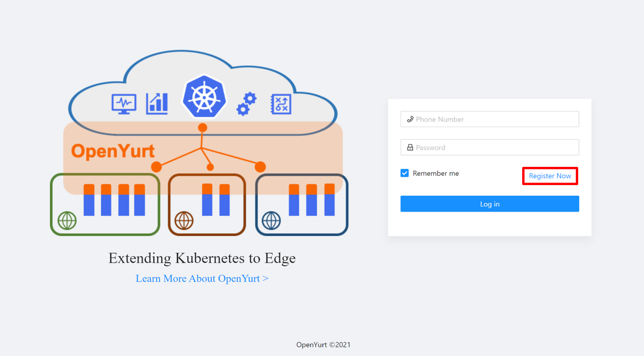
Task: Click the phone icon in Phone Number field
Action: 410,119
